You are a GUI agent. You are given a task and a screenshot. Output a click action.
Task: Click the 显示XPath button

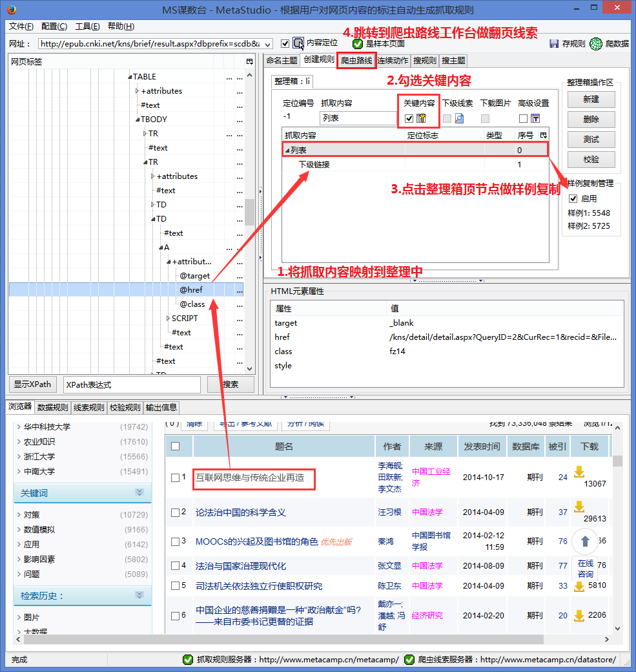tap(32, 384)
